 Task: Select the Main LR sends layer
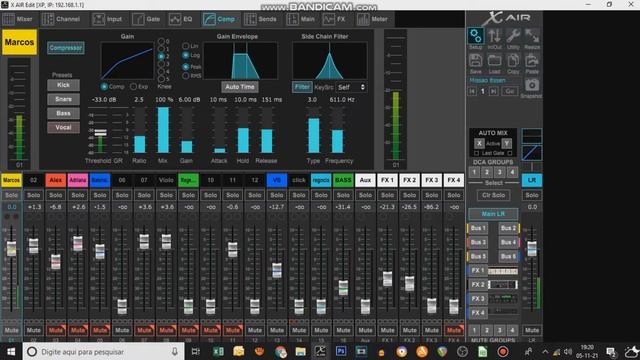pos(493,214)
